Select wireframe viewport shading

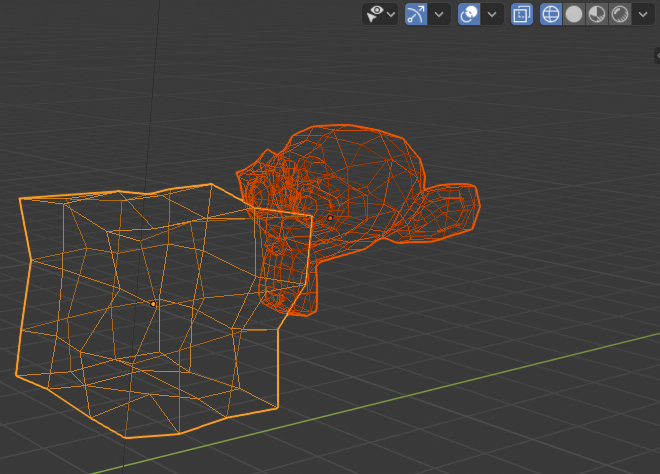pos(551,14)
